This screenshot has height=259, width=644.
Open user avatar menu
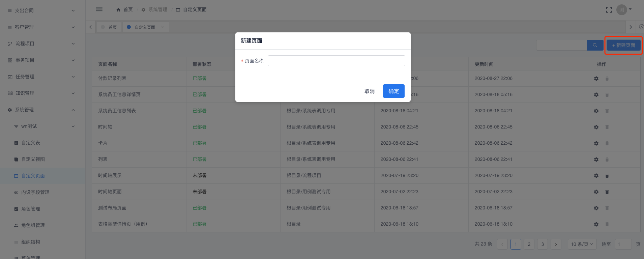622,10
